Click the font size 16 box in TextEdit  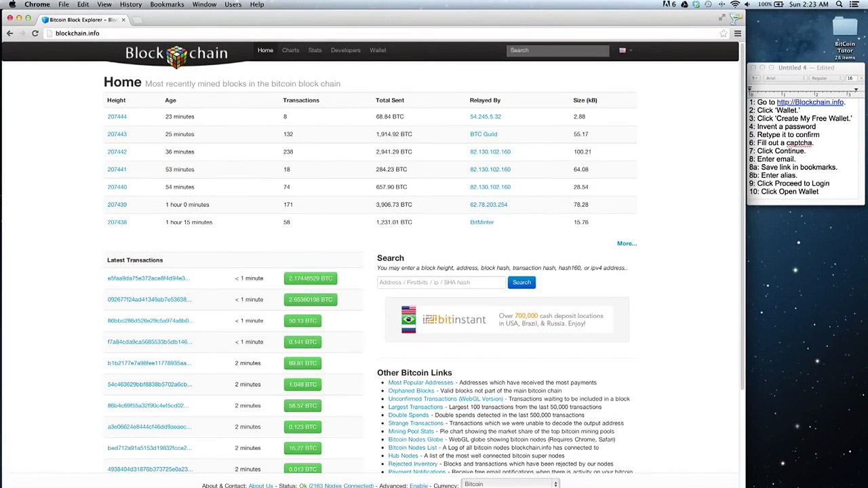point(852,78)
